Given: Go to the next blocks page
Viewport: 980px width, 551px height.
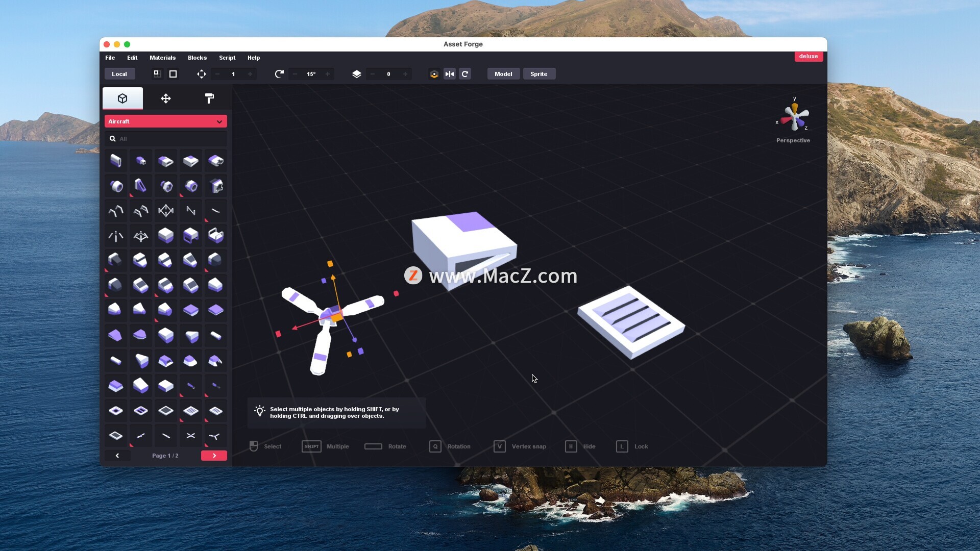Looking at the screenshot, I should coord(214,456).
